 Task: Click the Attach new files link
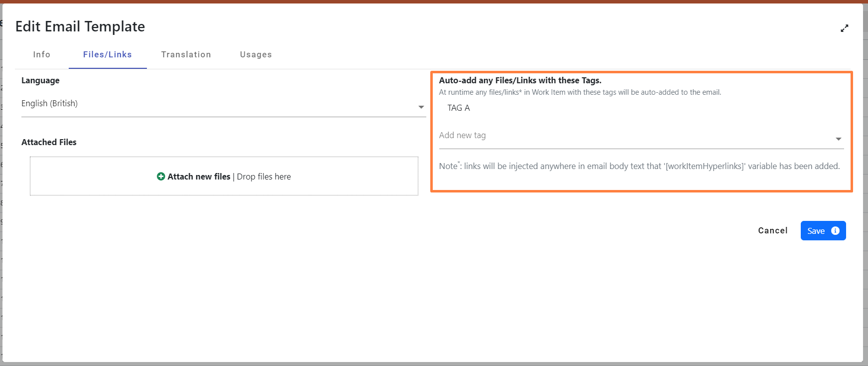click(x=199, y=177)
